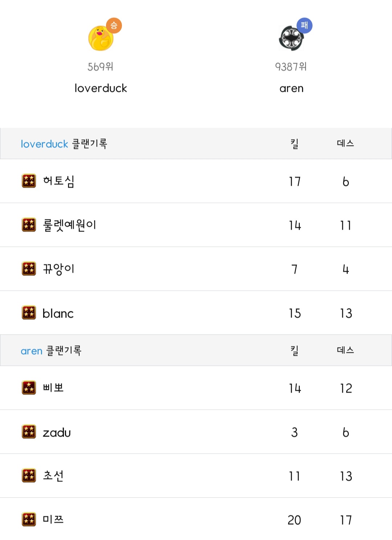Viewport: 392px width, 540px height.
Task: Click the blue 패 loss badge
Action: [x=304, y=25]
